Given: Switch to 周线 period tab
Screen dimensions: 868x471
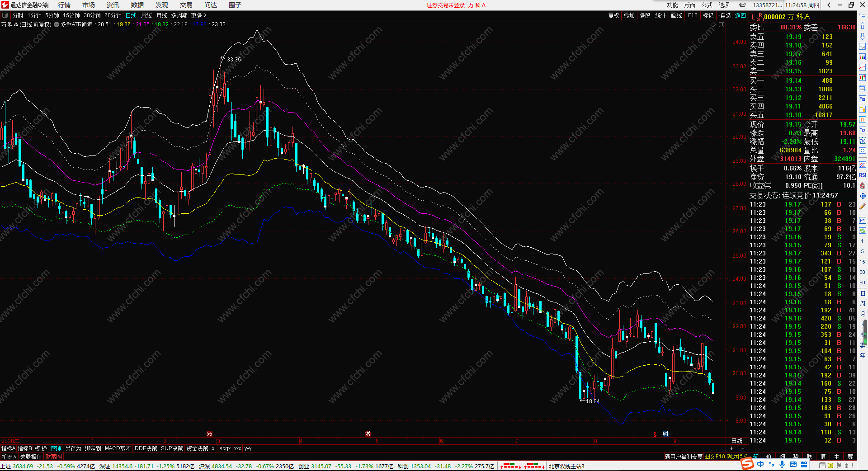Looking at the screenshot, I should pos(146,15).
